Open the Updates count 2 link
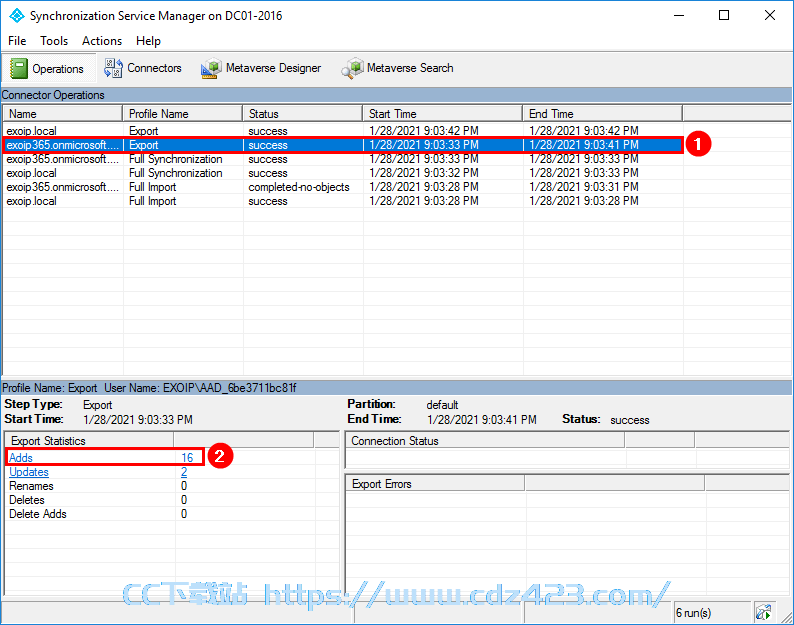794x625 pixels. point(184,472)
